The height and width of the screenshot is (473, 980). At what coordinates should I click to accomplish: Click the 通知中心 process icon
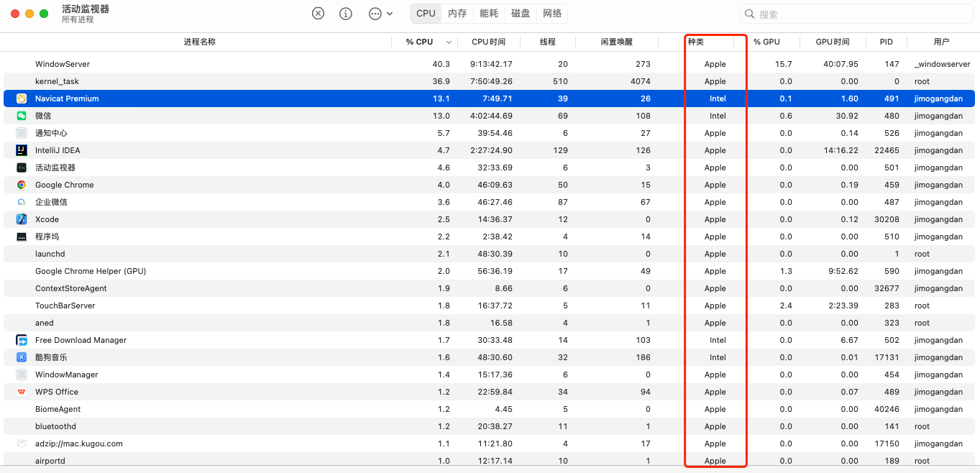pos(22,133)
